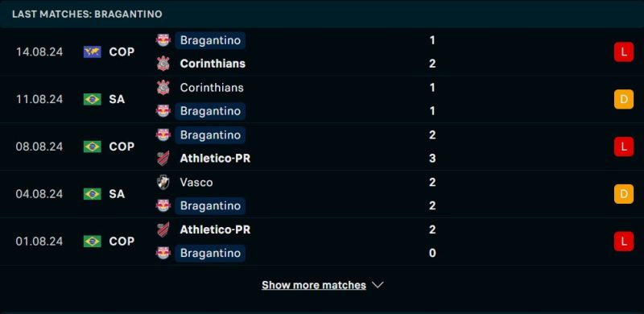This screenshot has height=314, width=644.
Task: Click the world flag icon beside COP on 14.08.24
Action: click(93, 52)
